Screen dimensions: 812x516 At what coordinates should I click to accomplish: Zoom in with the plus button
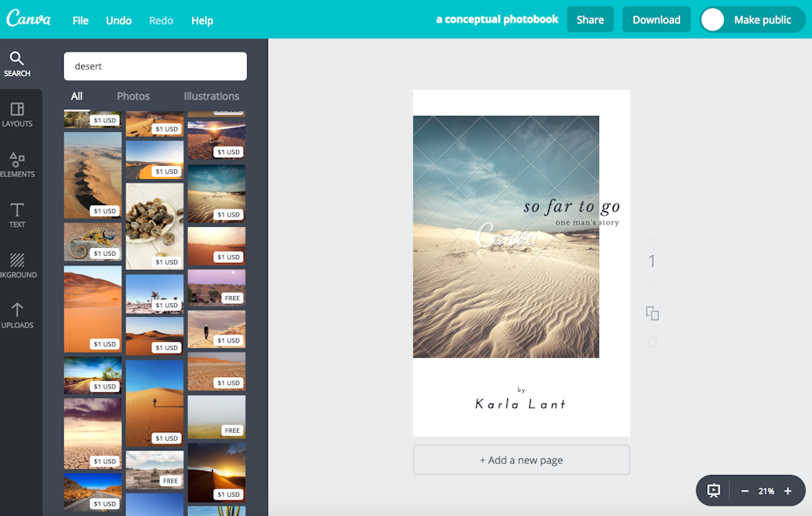point(788,491)
